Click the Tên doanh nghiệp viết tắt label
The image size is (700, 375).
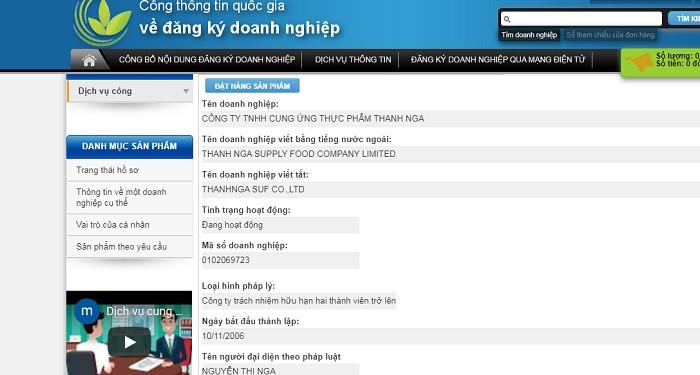255,175
